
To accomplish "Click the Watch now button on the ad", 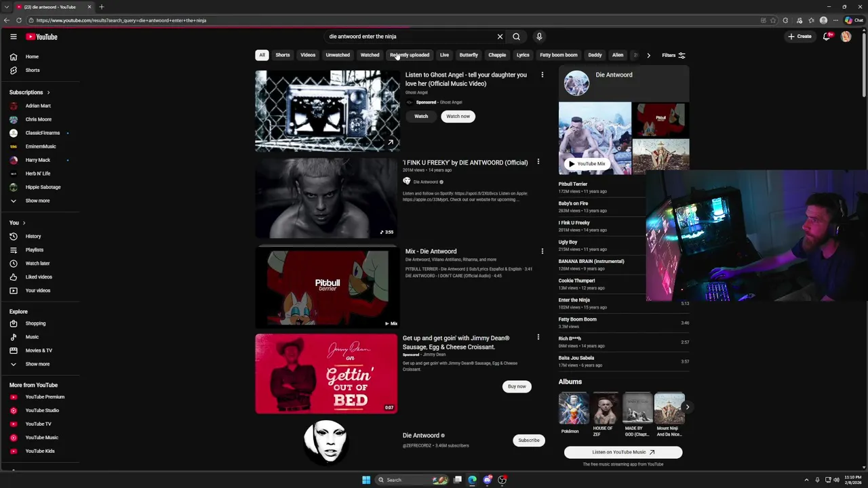I will tap(458, 117).
